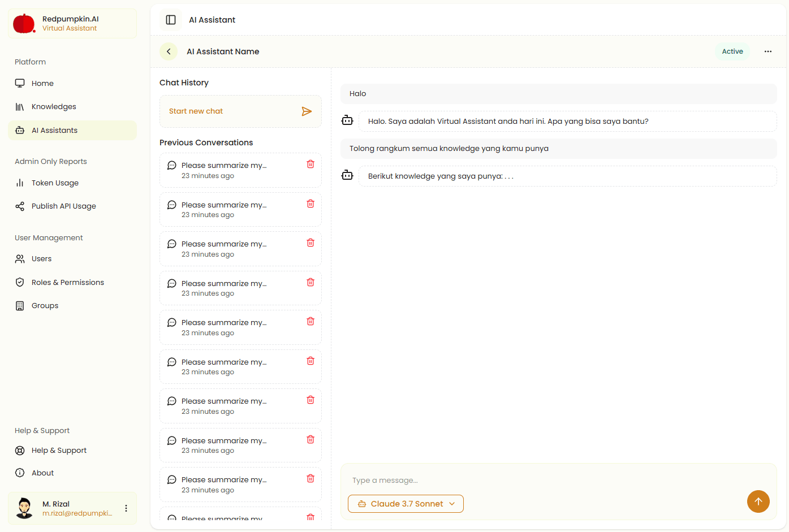Image resolution: width=789 pixels, height=532 pixels.
Task: Open Publish API Usage report
Action: pyautogui.click(x=63, y=206)
